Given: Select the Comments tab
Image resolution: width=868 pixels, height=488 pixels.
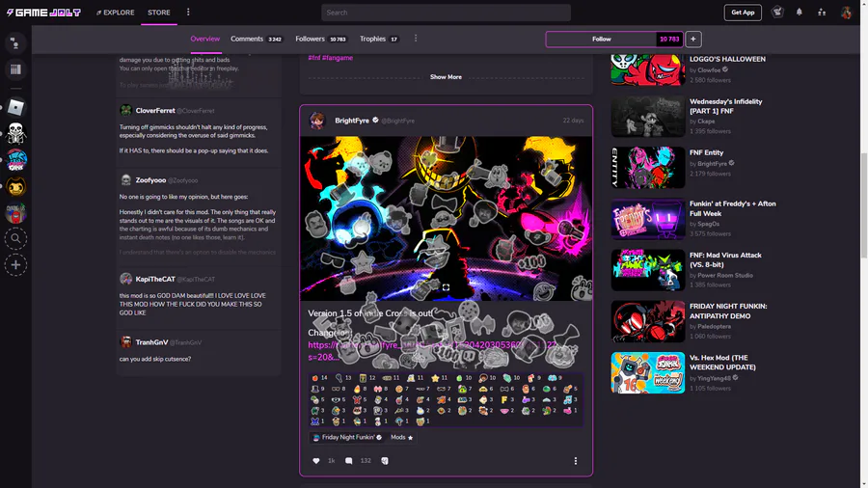Looking at the screenshot, I should click(257, 39).
